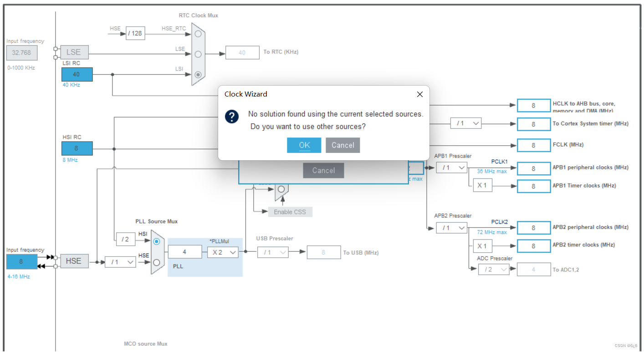This screenshot has width=644, height=352.
Task: Click the APB1 peripheral clocks value field
Action: click(x=534, y=168)
